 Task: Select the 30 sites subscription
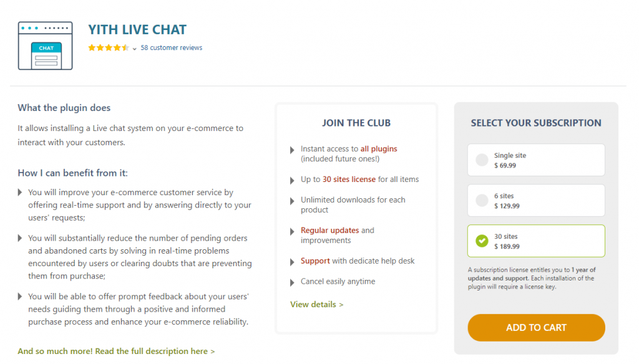tap(482, 241)
